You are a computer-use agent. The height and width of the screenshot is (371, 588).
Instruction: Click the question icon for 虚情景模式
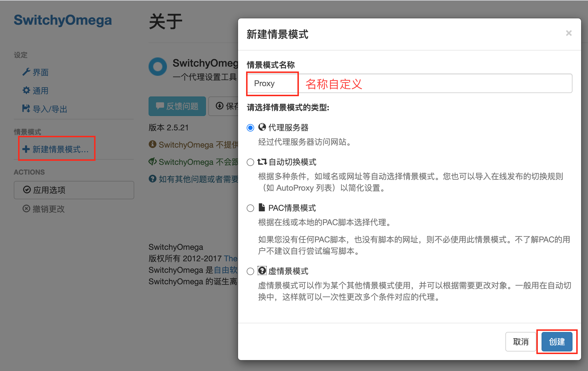tap(262, 270)
